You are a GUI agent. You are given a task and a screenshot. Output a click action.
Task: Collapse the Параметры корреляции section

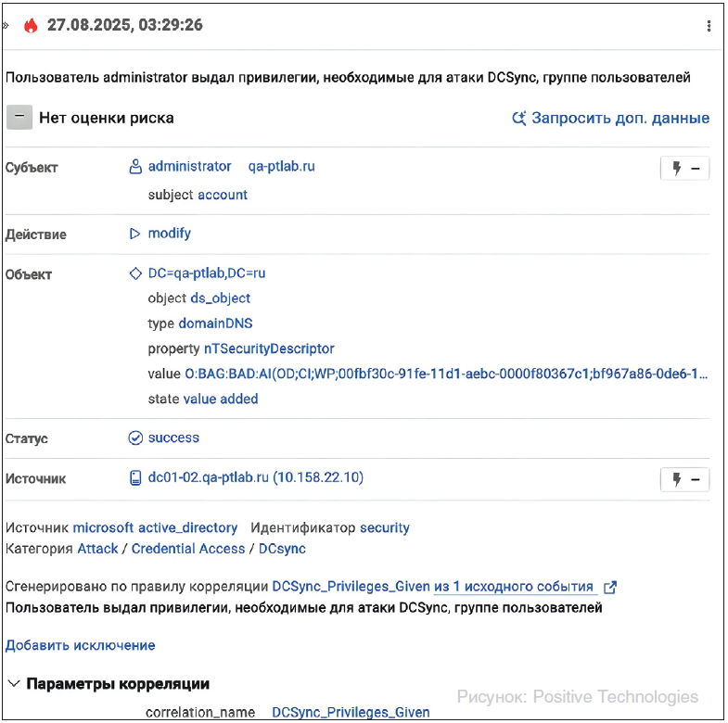point(14,683)
